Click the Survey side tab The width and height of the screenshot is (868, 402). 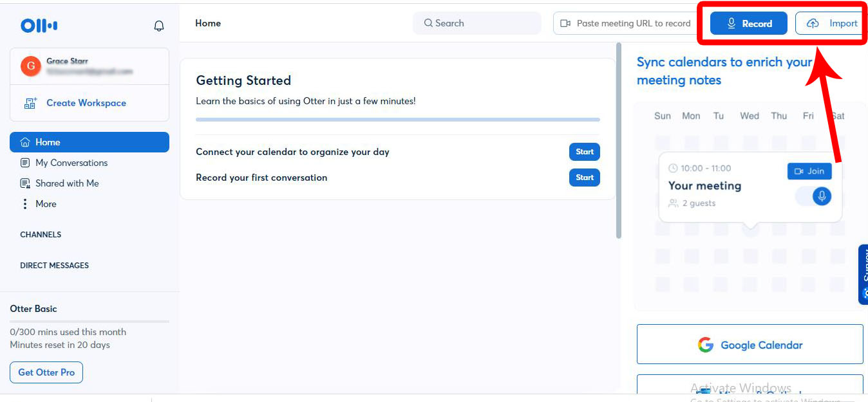click(863, 274)
